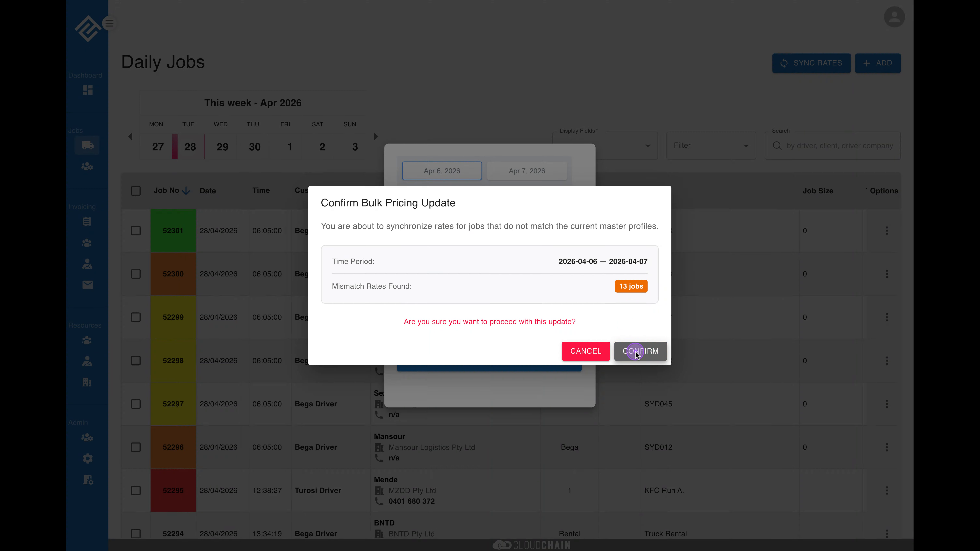This screenshot has height=551, width=980.
Task: Select Sunday 3 in week calendar
Action: (x=355, y=147)
